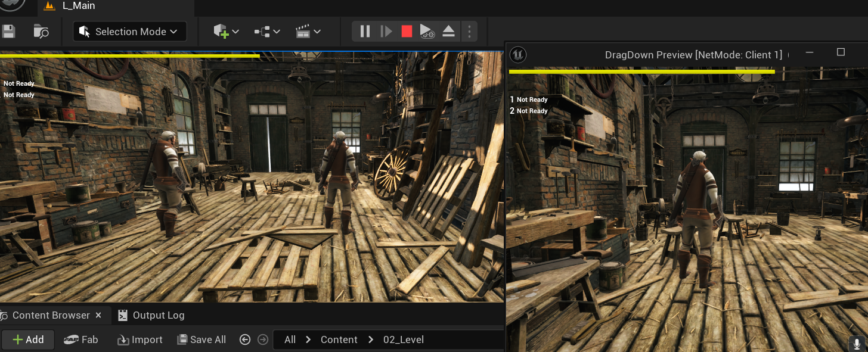Open play options three-dot menu
The image size is (868, 352).
(469, 32)
